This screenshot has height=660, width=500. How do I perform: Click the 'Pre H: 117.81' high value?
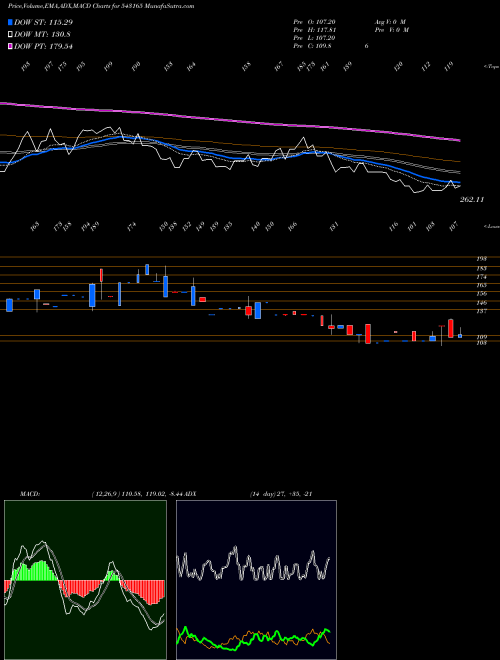314,30
